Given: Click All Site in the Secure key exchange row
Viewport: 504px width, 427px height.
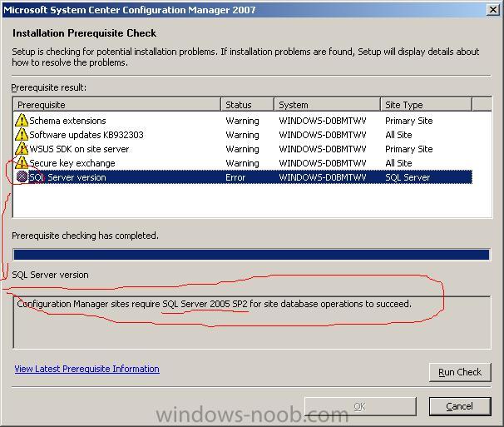Looking at the screenshot, I should point(398,163).
